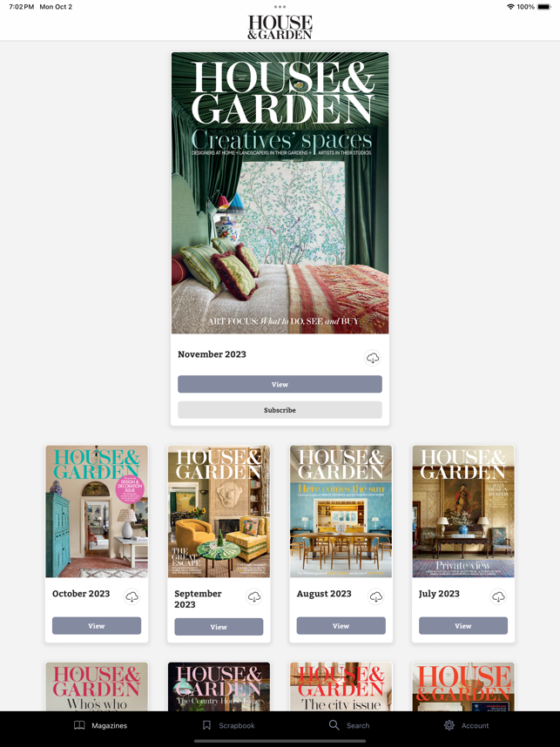Go to the Account tab
The width and height of the screenshot is (560, 747).
point(467,725)
